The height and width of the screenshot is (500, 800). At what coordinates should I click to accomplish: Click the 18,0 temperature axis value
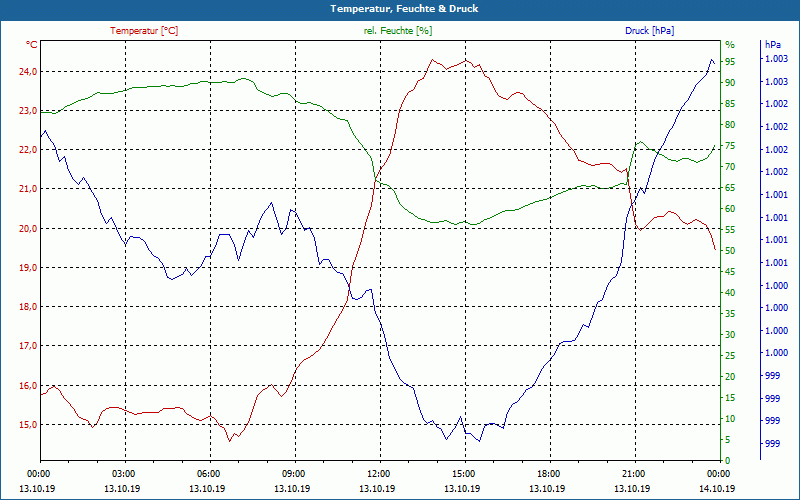point(28,307)
